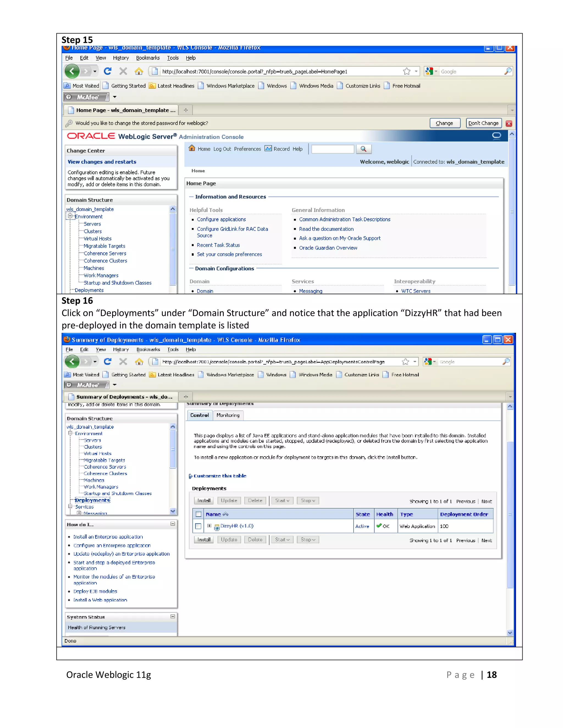Open History menu in Step 16 browser
Screen dimensions: 563x728
121,349
